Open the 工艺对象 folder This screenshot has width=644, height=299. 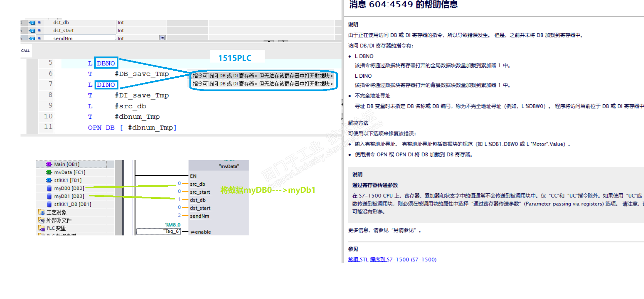57,212
